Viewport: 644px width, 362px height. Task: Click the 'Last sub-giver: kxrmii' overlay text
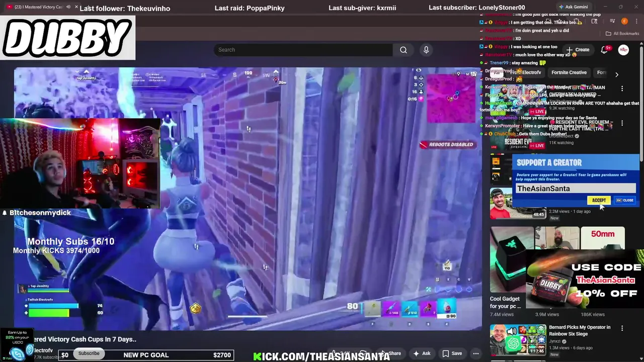pyautogui.click(x=362, y=8)
